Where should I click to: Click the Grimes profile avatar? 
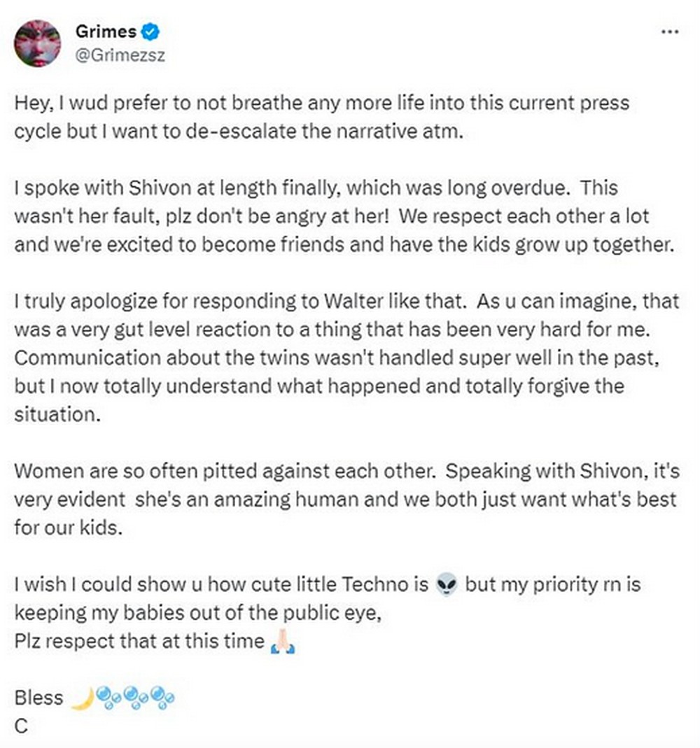point(37,43)
